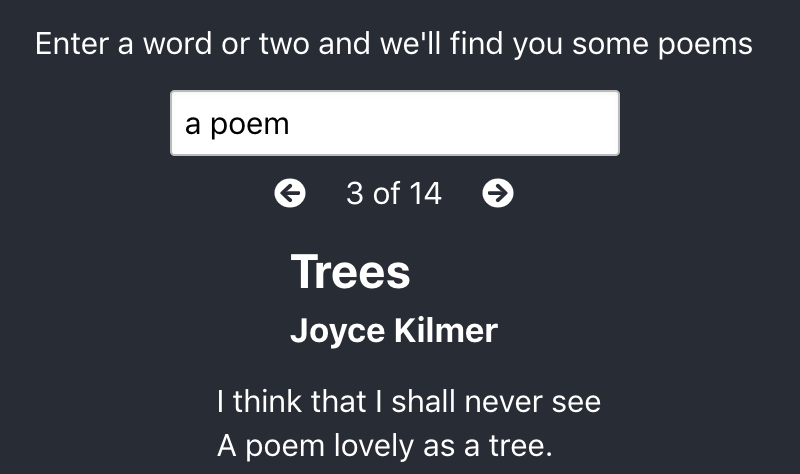Advance to the next poem with right arrow
Screen dimensions: 800x474
pyautogui.click(x=498, y=193)
